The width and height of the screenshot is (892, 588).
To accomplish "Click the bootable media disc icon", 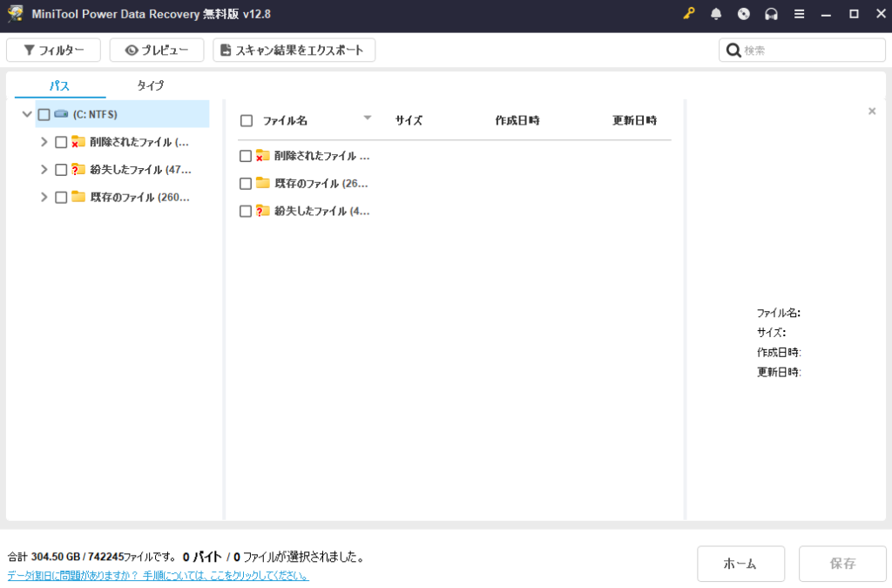I will pyautogui.click(x=743, y=14).
